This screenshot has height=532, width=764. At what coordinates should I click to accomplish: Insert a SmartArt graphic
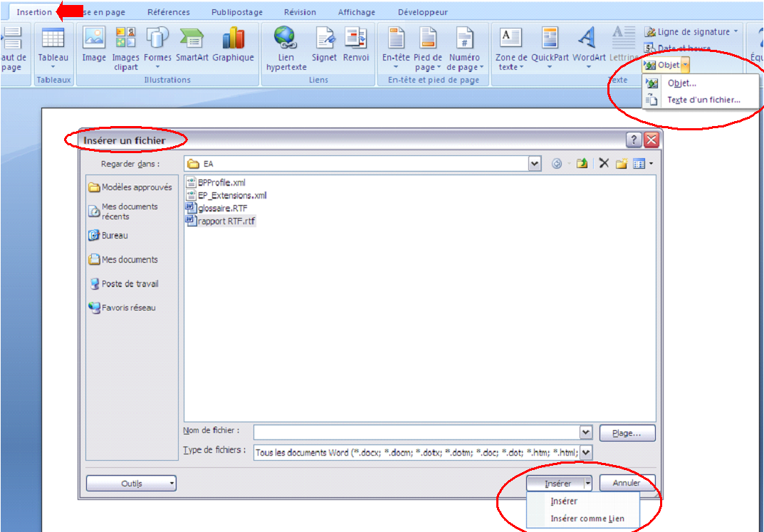[192, 46]
